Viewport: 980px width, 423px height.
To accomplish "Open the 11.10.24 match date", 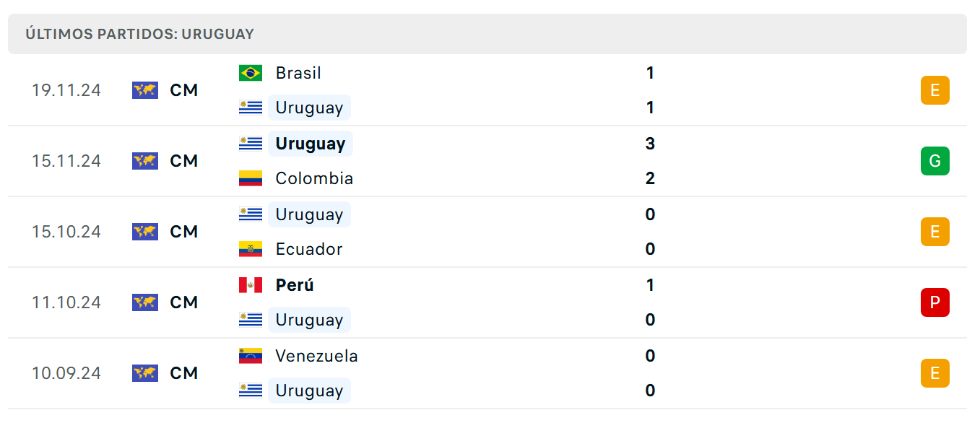I will 66,302.
